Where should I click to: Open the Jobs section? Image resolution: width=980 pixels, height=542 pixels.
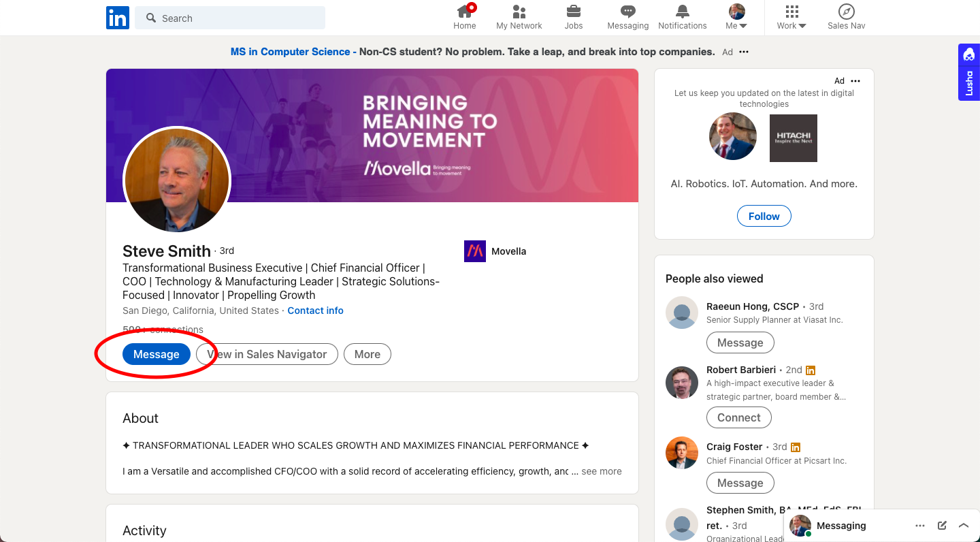click(573, 17)
